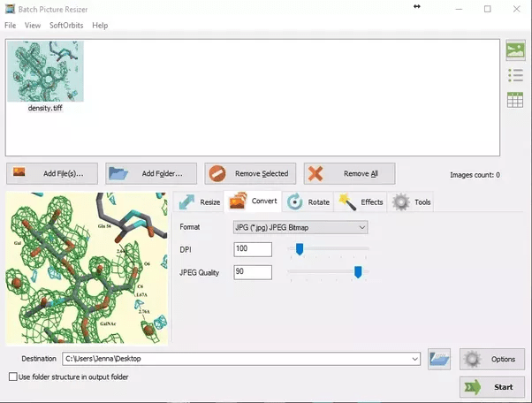This screenshot has width=532, height=403.
Task: Click Add File(s) button
Action: [52, 174]
